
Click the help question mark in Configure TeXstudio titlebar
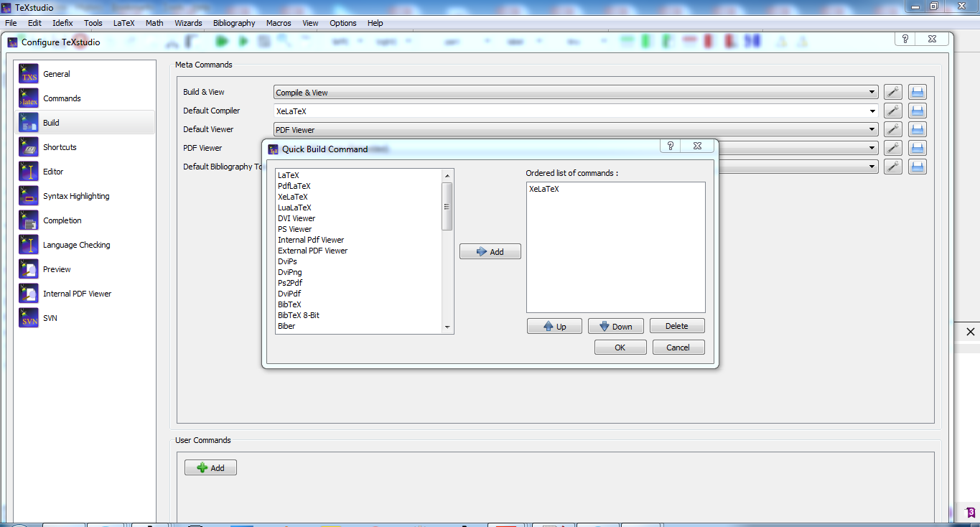pos(905,39)
